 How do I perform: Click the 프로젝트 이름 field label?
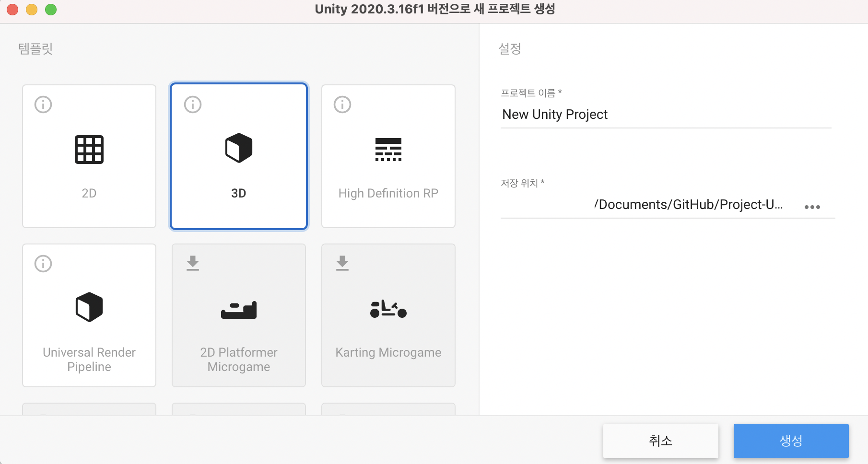531,93
